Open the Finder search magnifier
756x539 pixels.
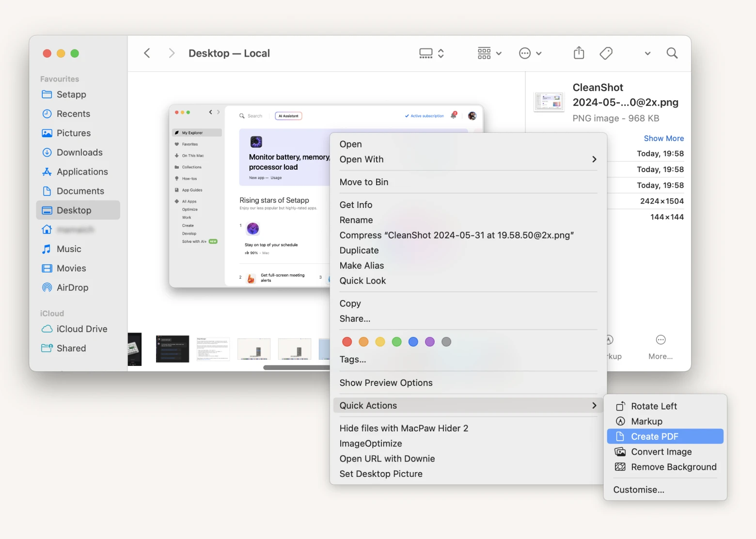pos(672,53)
